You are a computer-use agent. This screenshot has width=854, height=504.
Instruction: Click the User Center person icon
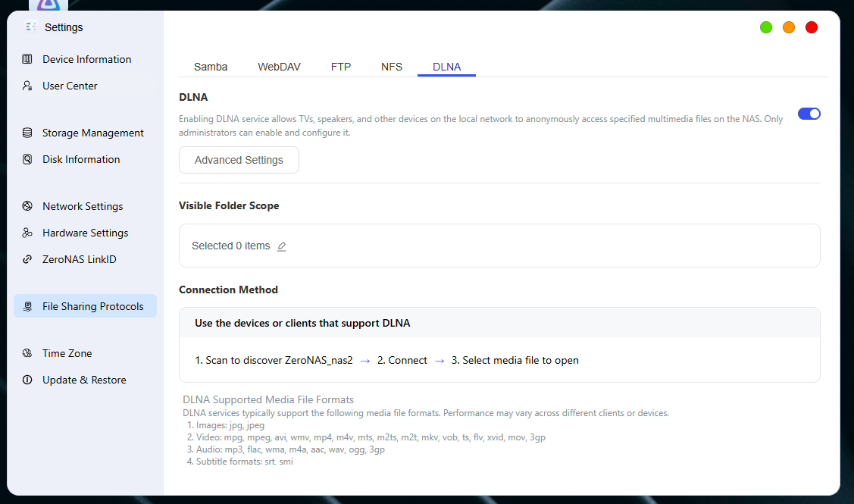[27, 86]
